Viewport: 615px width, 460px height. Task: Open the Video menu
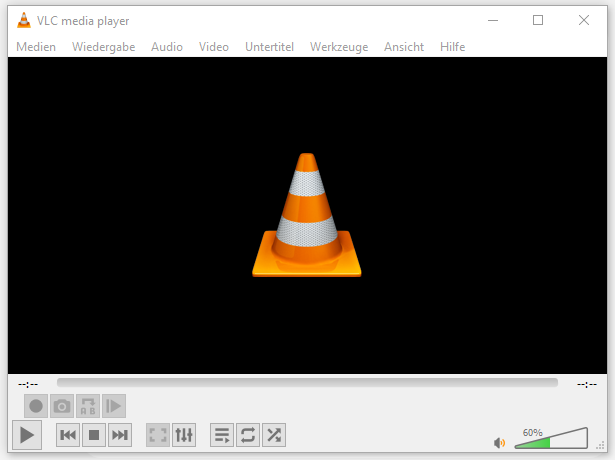(x=214, y=47)
